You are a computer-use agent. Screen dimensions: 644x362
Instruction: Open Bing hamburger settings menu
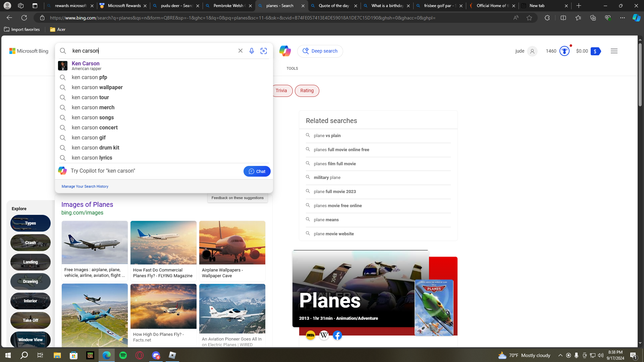click(x=614, y=51)
